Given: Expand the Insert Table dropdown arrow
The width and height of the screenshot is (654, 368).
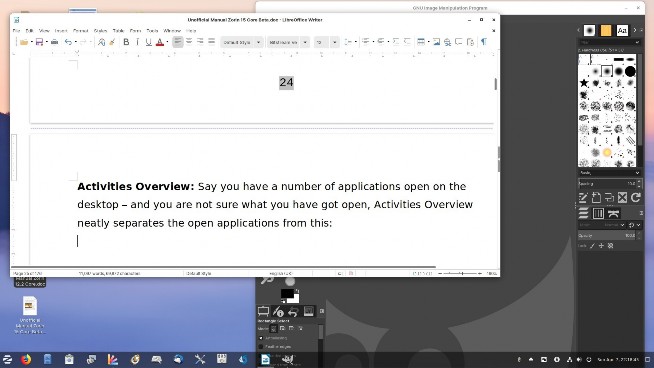Looking at the screenshot, I should point(428,42).
